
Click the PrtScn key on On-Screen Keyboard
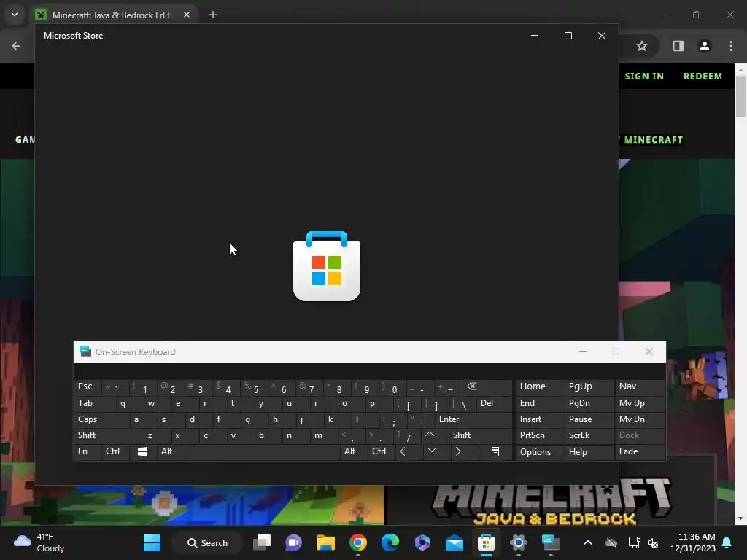539,435
